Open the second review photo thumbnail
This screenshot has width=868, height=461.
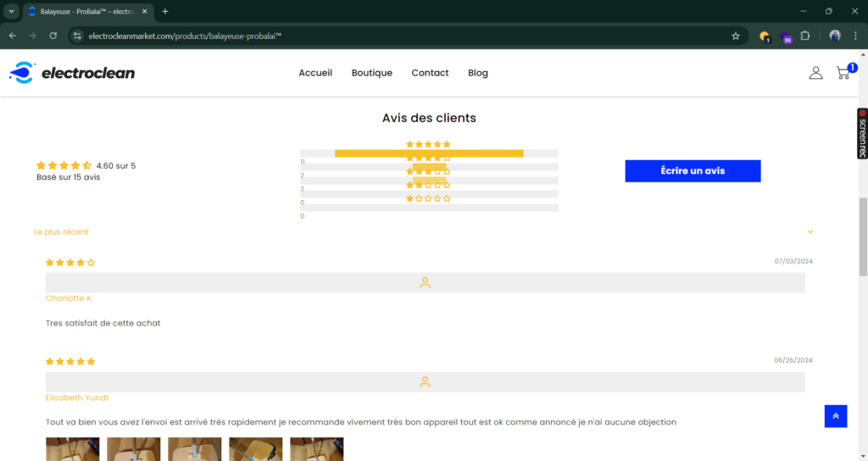click(133, 449)
